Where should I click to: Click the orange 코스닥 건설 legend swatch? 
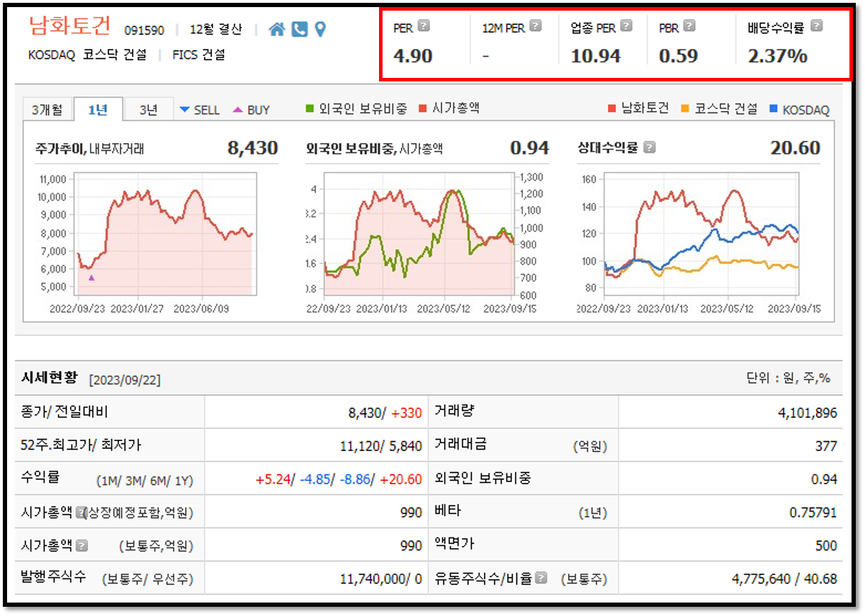(x=684, y=108)
